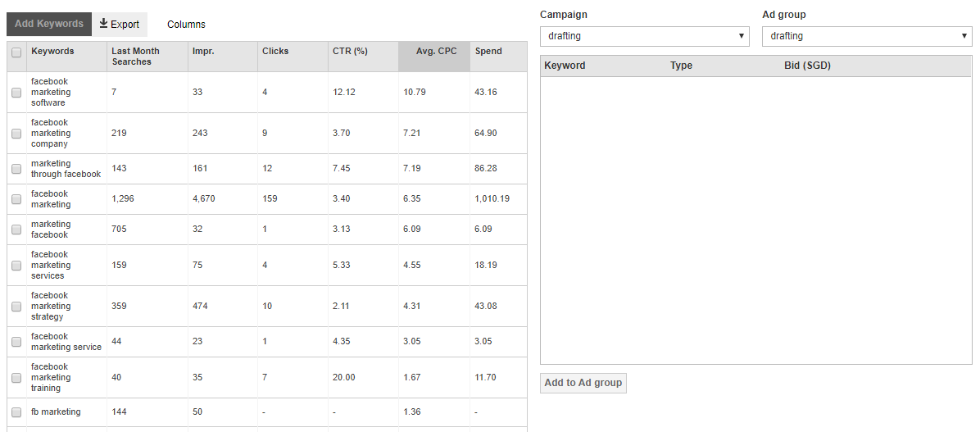Check the facebook marketing software row
This screenshot has width=980, height=432.
16,93
